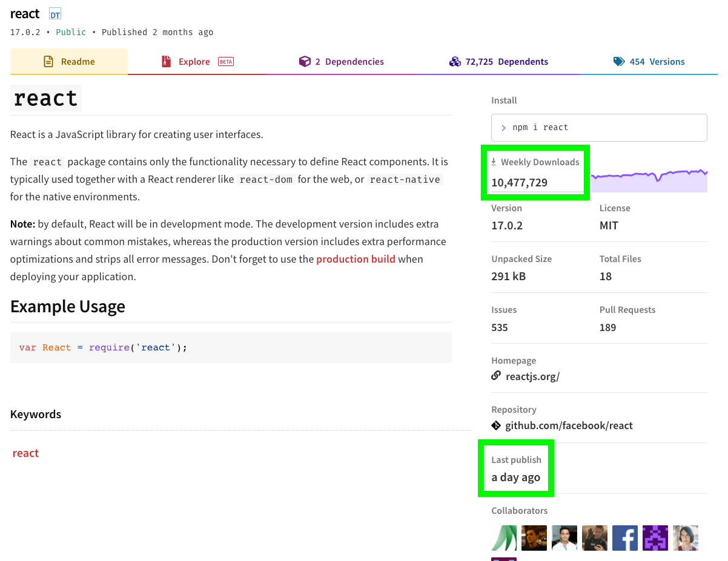
Task: Open the reactjs.org homepage link
Action: point(532,376)
